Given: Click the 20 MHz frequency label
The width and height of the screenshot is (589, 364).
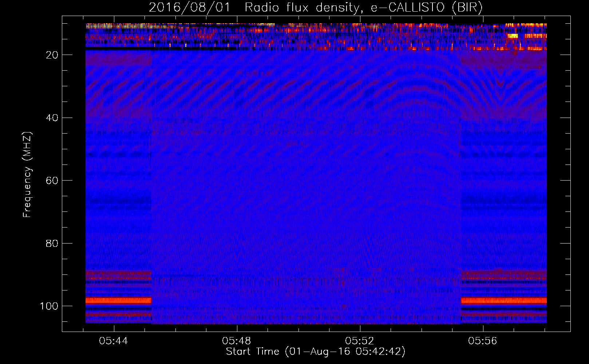Looking at the screenshot, I should click(52, 55).
